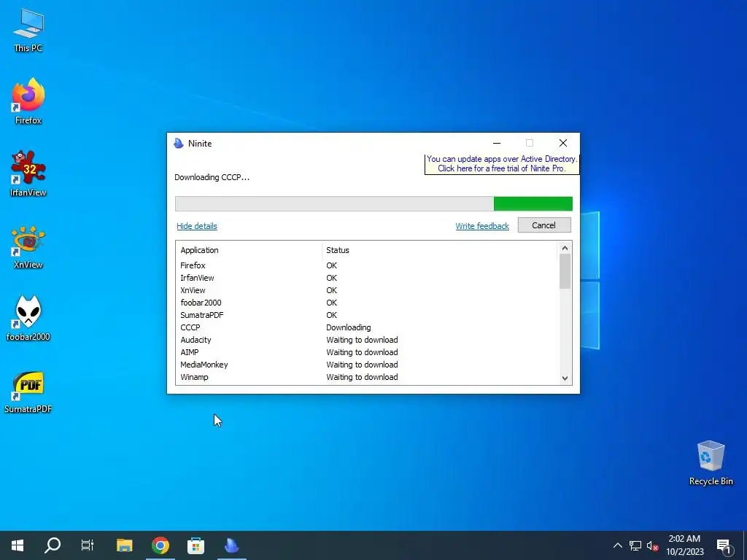Show hidden system tray icons

click(617, 545)
